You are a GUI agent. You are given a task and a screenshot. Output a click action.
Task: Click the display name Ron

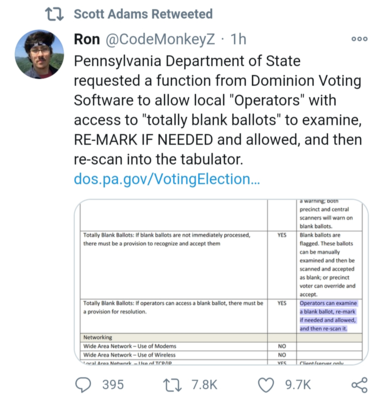click(x=87, y=39)
